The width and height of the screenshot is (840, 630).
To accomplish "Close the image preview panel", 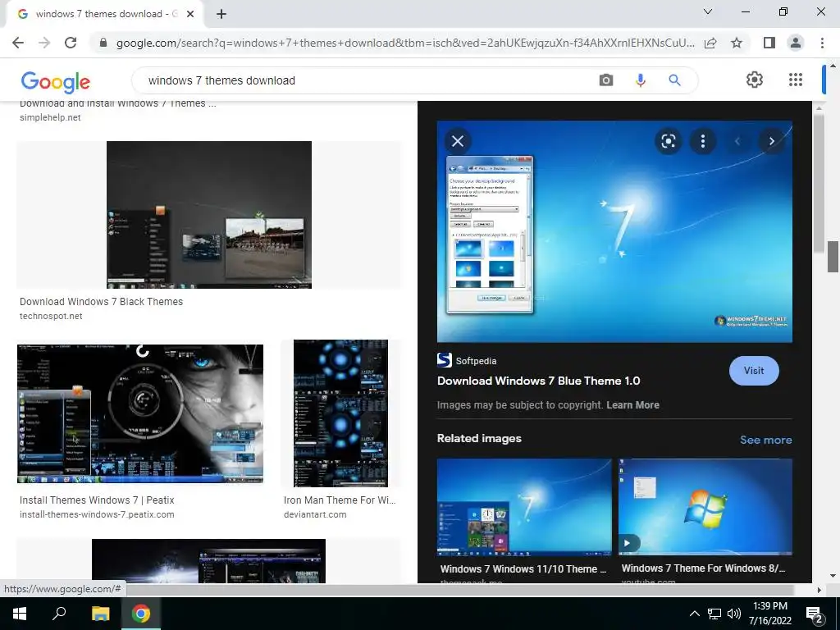I will point(458,141).
